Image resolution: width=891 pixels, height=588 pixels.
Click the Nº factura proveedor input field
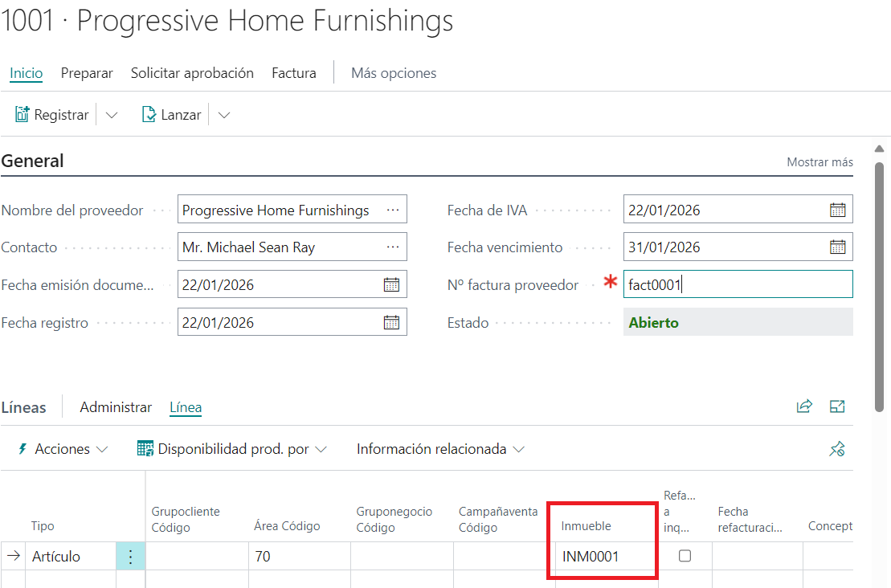(738, 284)
